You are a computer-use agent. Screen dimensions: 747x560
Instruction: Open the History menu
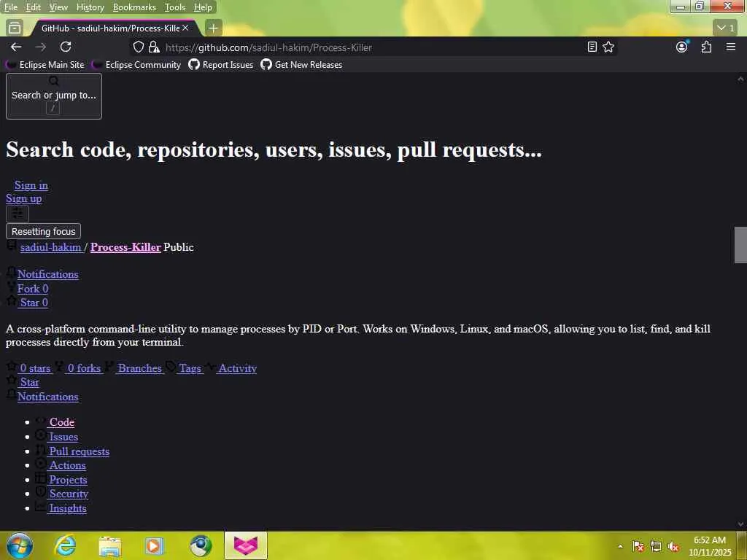tap(90, 7)
